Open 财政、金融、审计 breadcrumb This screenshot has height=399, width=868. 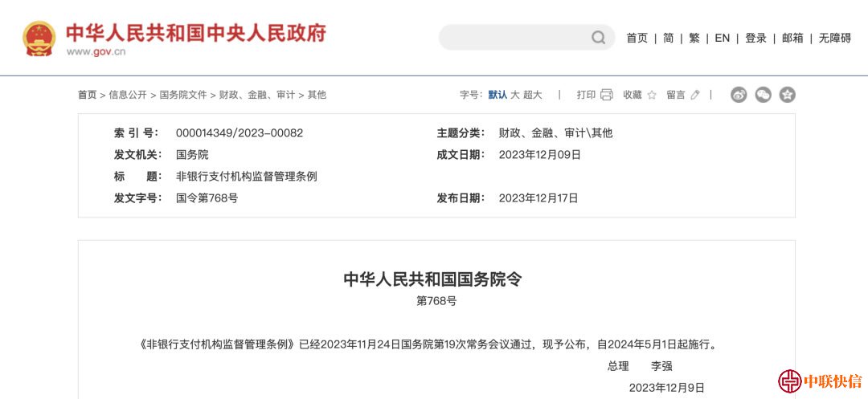coord(257,95)
